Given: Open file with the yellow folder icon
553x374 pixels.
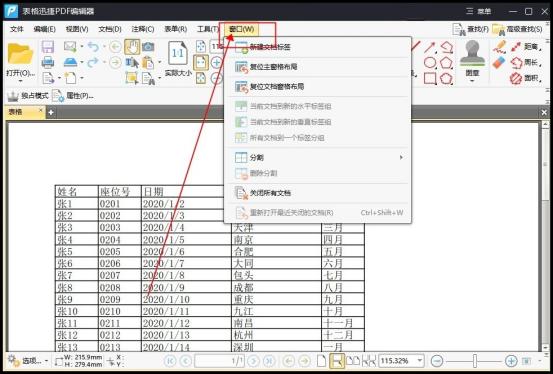Looking at the screenshot, I should (x=20, y=54).
